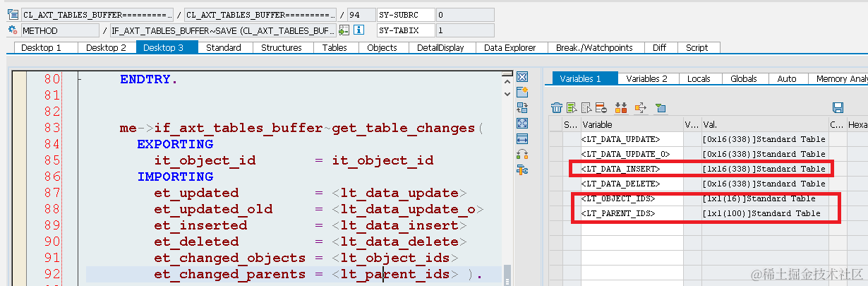Image resolution: width=868 pixels, height=286 pixels.
Task: Open the Structures tab
Action: [x=282, y=47]
